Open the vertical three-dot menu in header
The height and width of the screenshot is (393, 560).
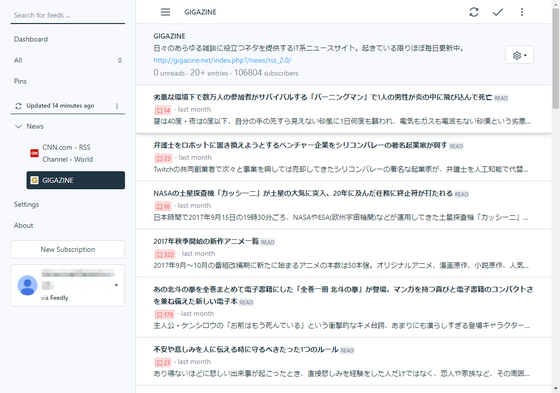coord(522,12)
